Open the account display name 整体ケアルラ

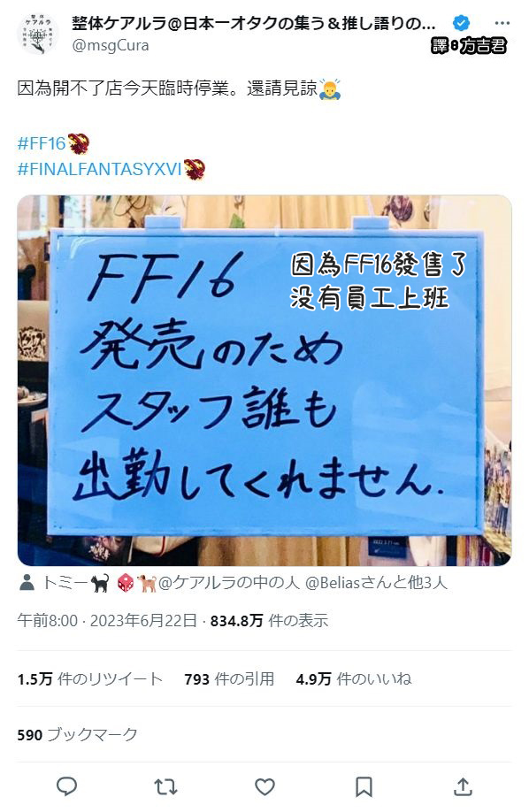pos(254,24)
